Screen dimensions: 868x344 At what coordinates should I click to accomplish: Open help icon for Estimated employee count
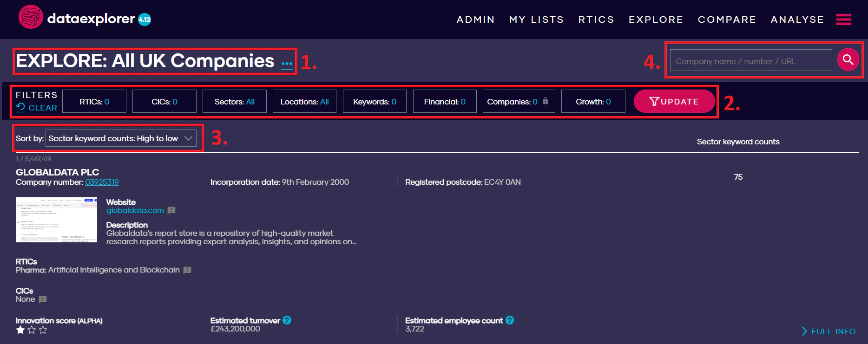click(x=510, y=320)
